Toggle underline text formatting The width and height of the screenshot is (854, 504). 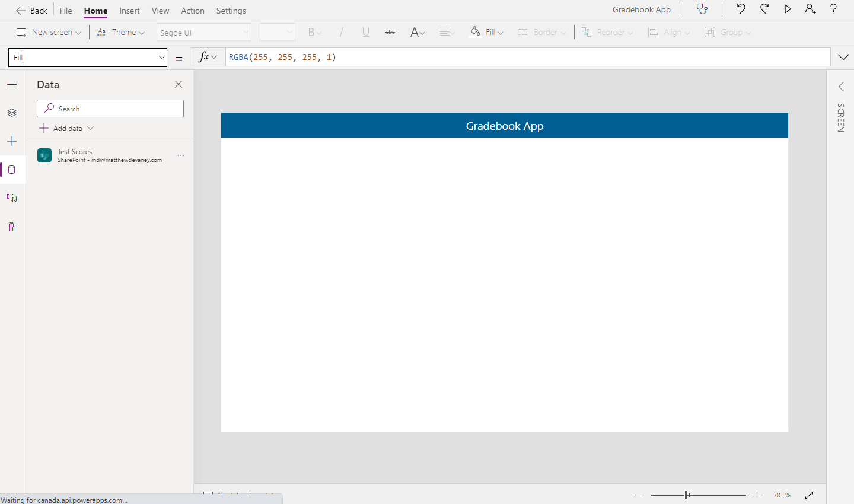[365, 31]
